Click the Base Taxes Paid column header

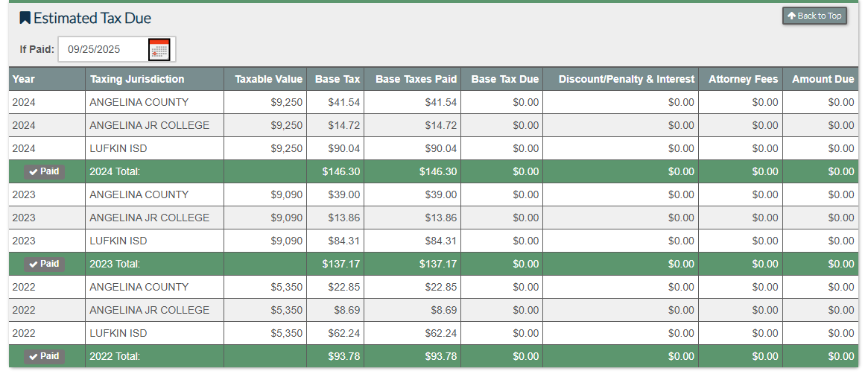pyautogui.click(x=416, y=79)
